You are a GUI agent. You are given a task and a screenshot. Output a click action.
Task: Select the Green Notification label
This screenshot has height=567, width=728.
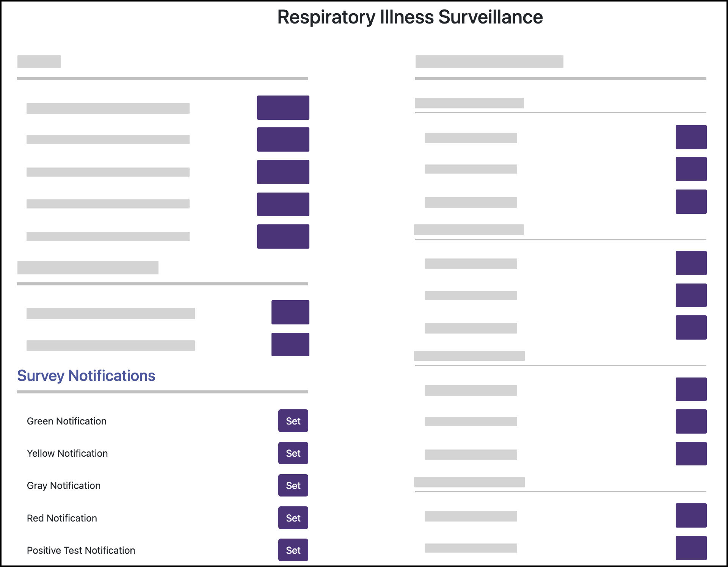click(x=67, y=421)
